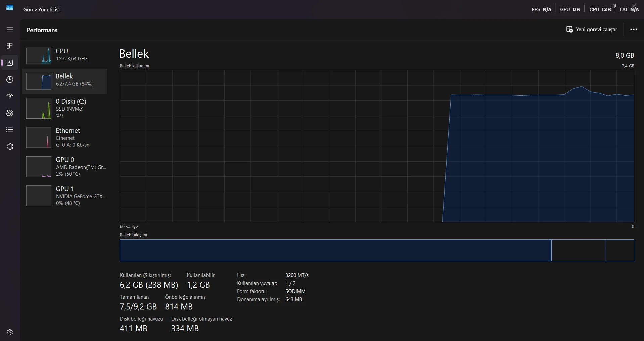Click the Bellek kullanımı usage graph

point(377,146)
